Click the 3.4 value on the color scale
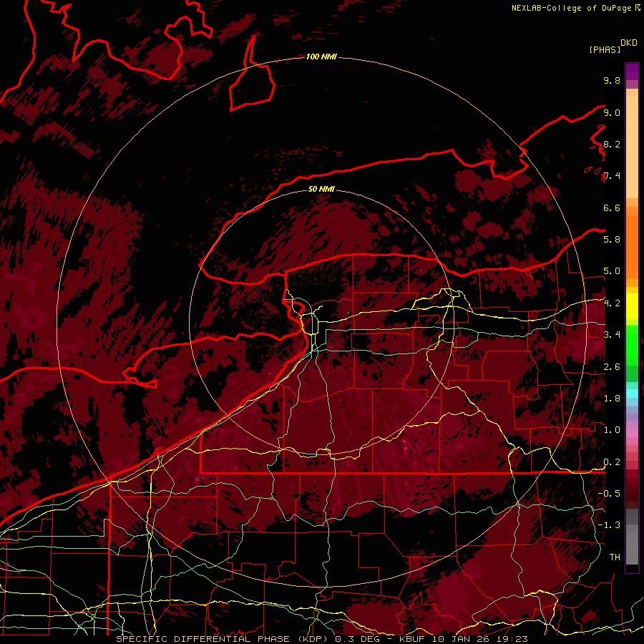This screenshot has width=644, height=644. point(612,335)
